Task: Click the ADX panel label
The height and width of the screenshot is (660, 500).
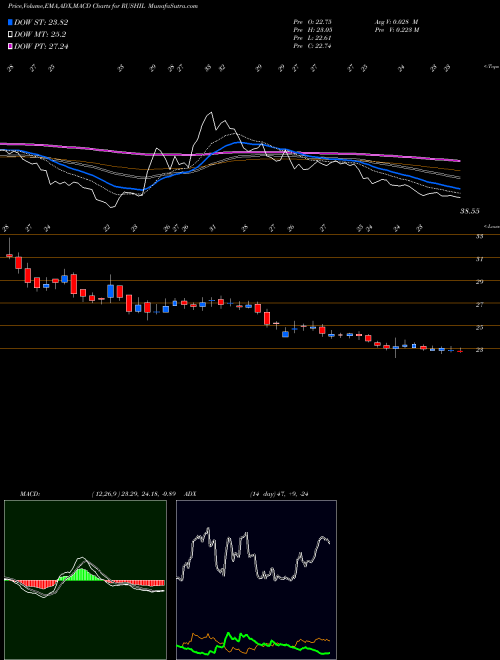Action: tap(190, 494)
